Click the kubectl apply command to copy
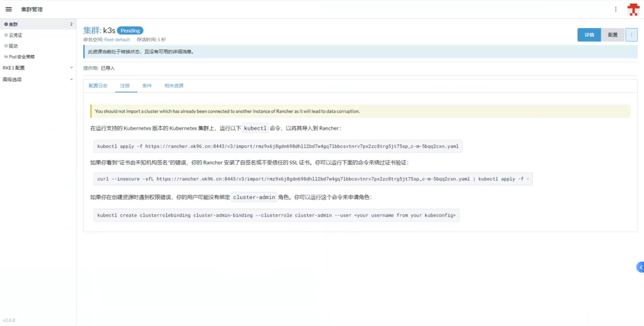 point(278,146)
